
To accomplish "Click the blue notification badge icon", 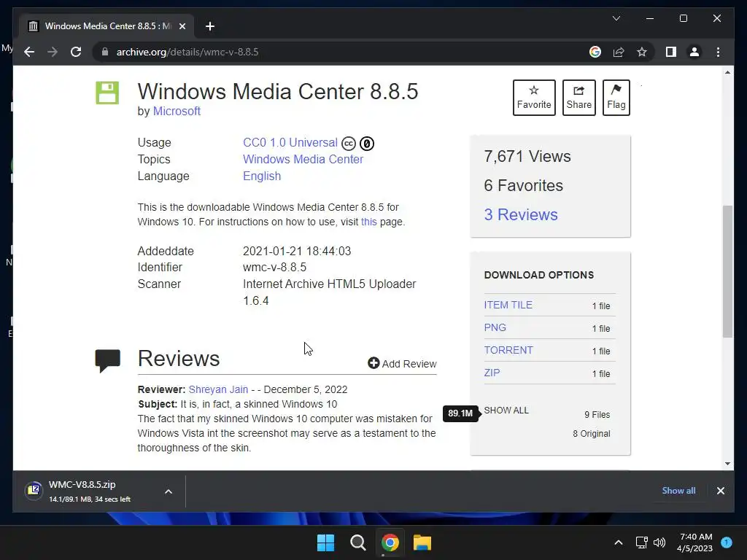I will (x=727, y=542).
